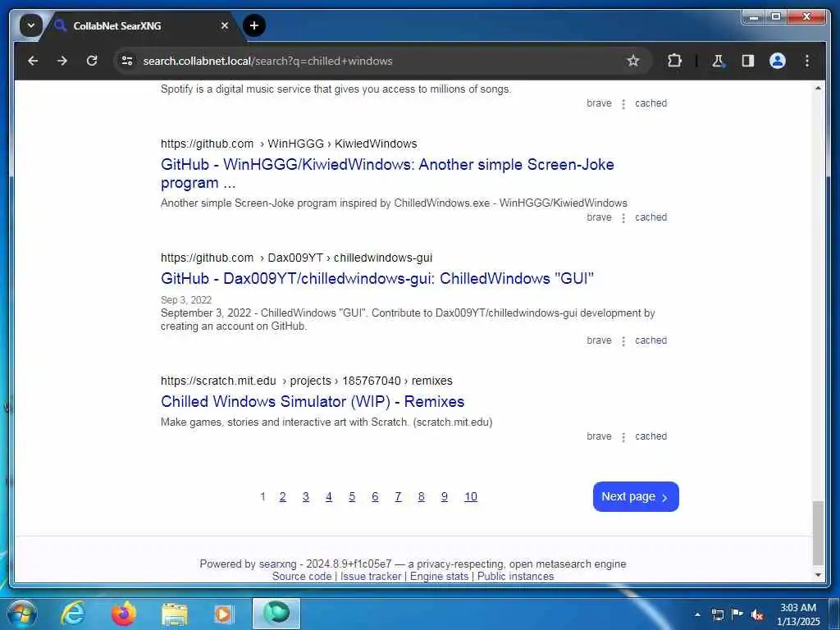View site information icon in address bar
Image resolution: width=840 pixels, height=630 pixels.
pyautogui.click(x=127, y=61)
